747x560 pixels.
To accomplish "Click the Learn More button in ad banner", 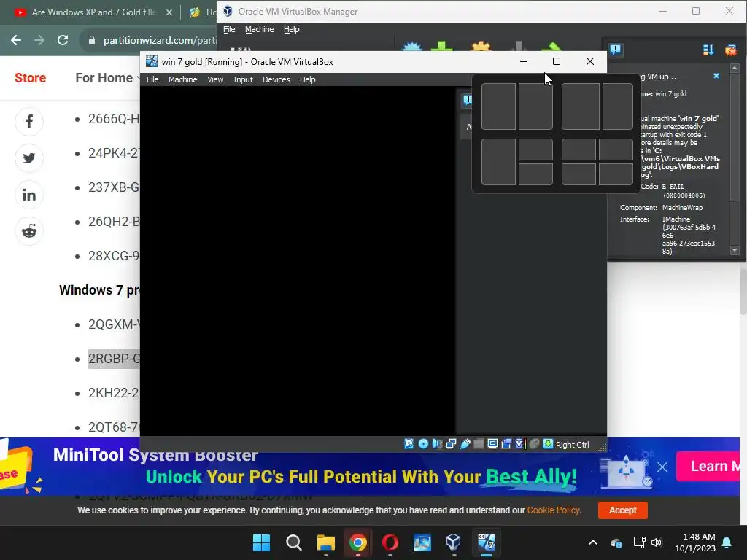I will click(x=708, y=466).
